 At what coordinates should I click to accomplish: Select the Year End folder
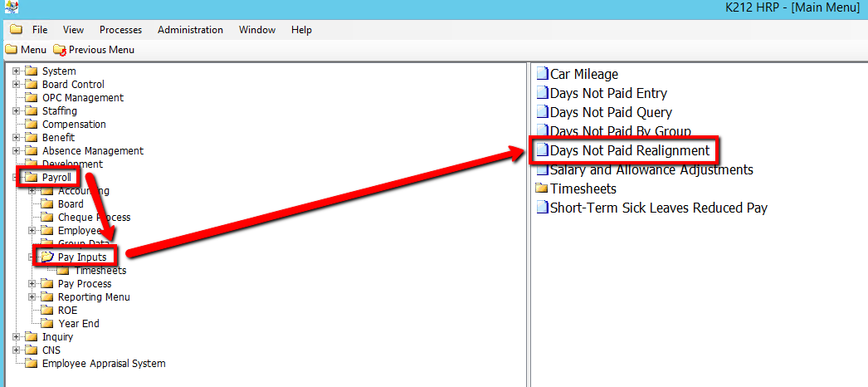pos(78,324)
